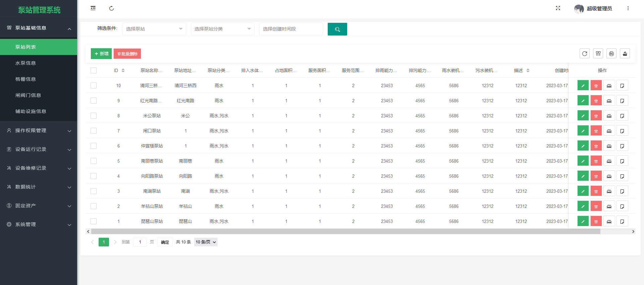
Task: Click red delete icon for 米公泵站 row
Action: [596, 116]
